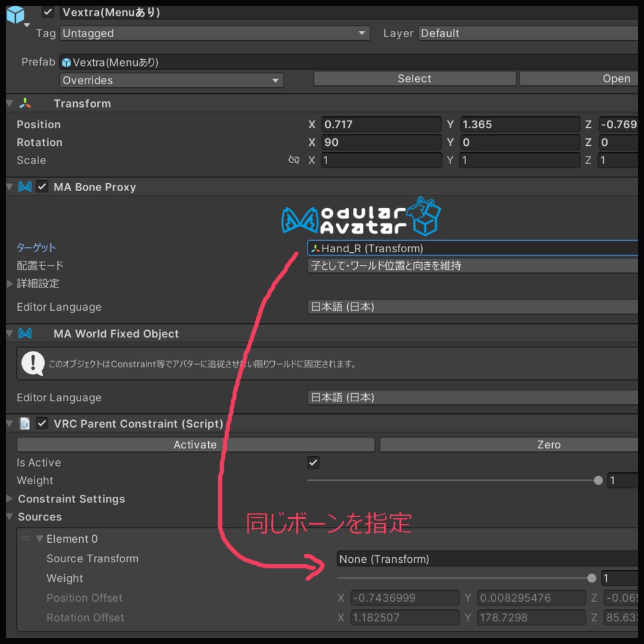Click the Rotation Z field
The image size is (644, 644).
tap(618, 143)
